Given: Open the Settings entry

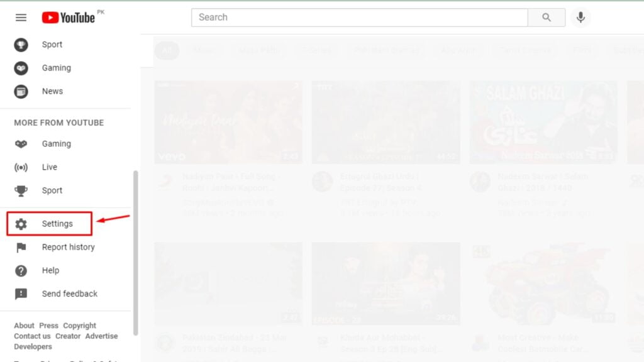Looking at the screenshot, I should click(49, 224).
